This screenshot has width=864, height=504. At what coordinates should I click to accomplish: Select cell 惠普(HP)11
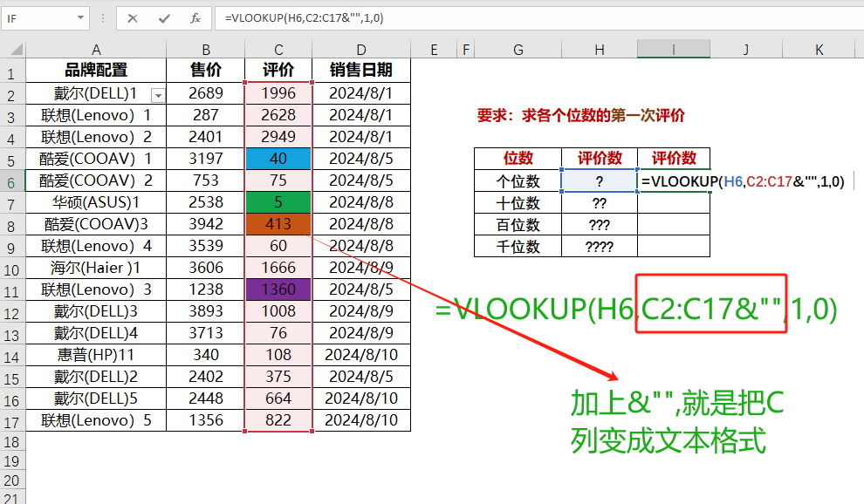96,355
